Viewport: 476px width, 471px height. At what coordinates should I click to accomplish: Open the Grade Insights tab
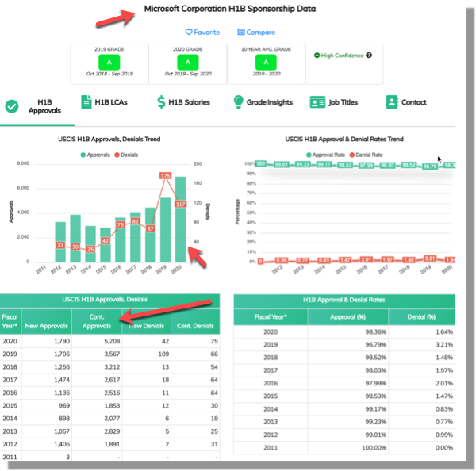click(263, 102)
